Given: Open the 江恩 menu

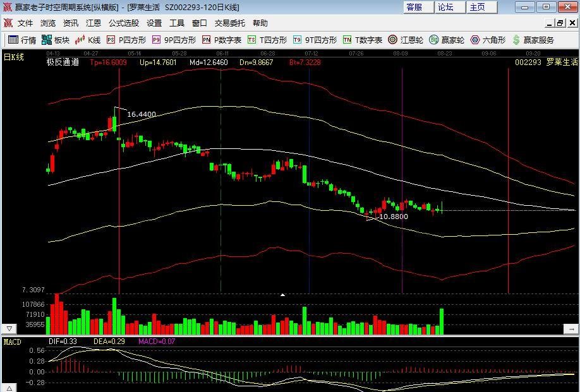Looking at the screenshot, I should point(94,23).
